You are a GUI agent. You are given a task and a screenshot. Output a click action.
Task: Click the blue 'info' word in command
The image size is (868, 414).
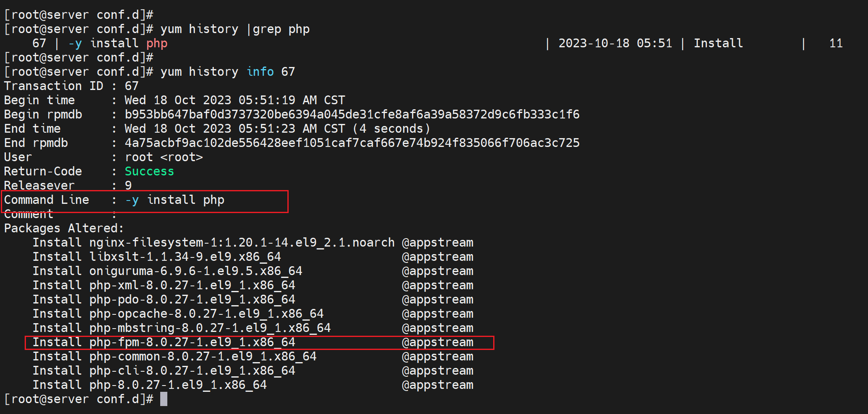click(260, 72)
